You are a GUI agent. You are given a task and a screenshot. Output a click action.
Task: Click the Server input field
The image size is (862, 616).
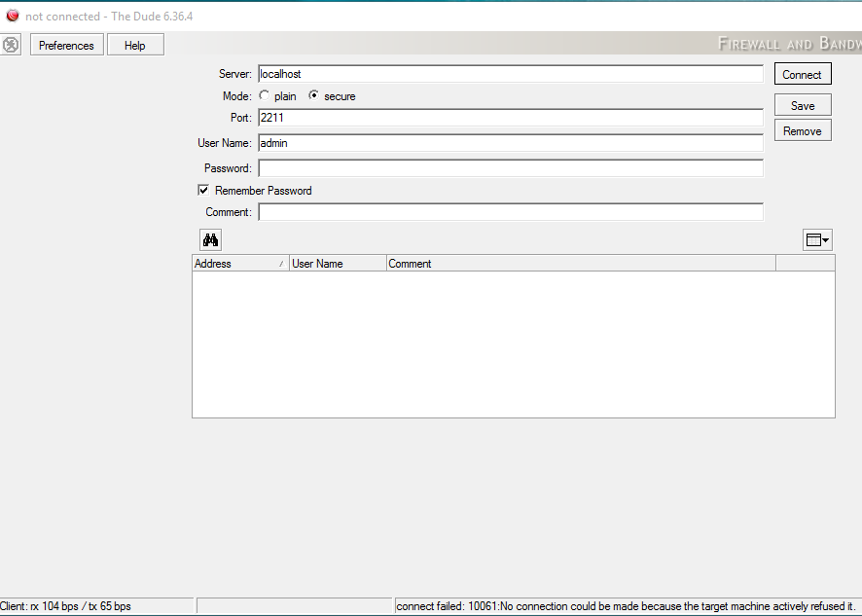click(x=511, y=74)
